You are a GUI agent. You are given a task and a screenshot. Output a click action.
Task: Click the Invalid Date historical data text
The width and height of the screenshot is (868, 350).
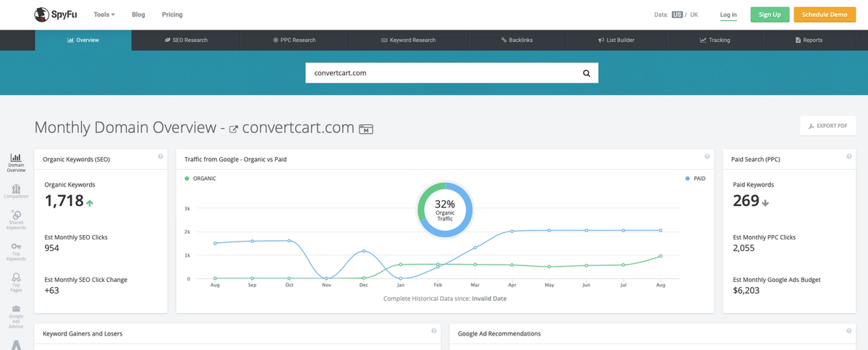point(489,299)
